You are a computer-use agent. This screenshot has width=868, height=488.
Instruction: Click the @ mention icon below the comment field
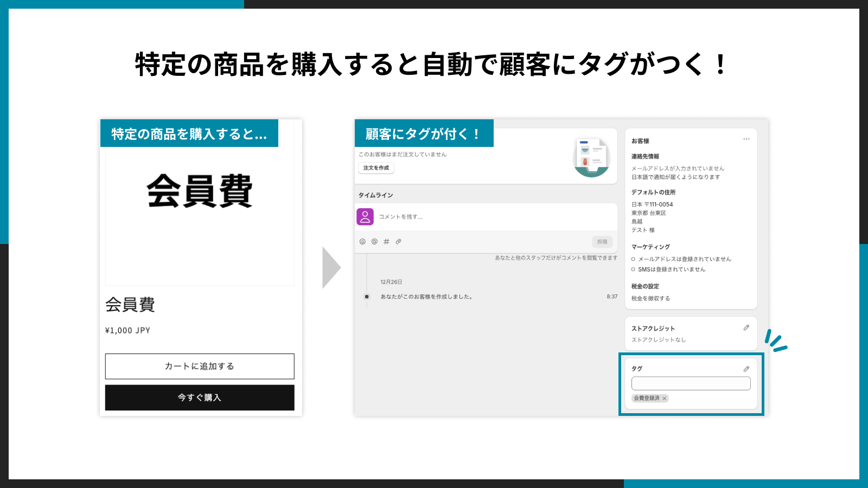pos(374,242)
